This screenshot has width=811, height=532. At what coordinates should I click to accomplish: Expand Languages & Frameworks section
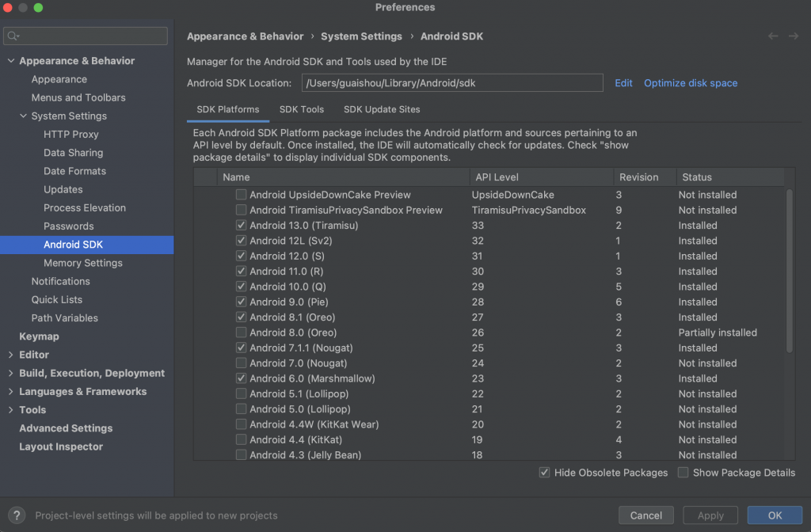(x=11, y=391)
